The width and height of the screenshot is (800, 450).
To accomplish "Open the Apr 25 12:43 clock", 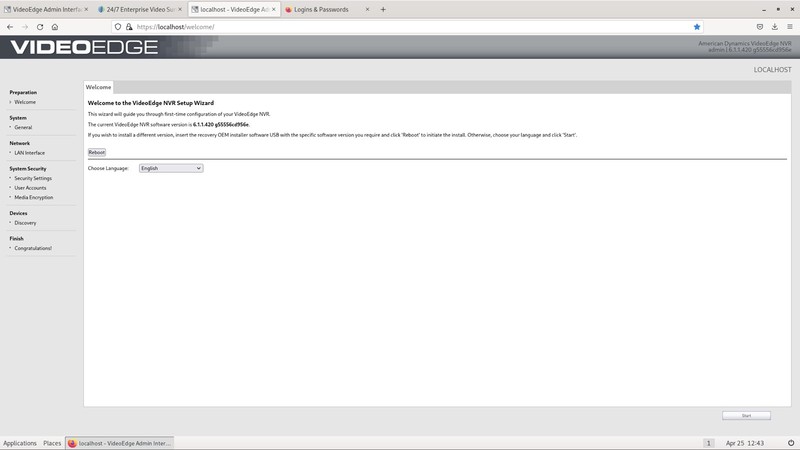I will [744, 443].
